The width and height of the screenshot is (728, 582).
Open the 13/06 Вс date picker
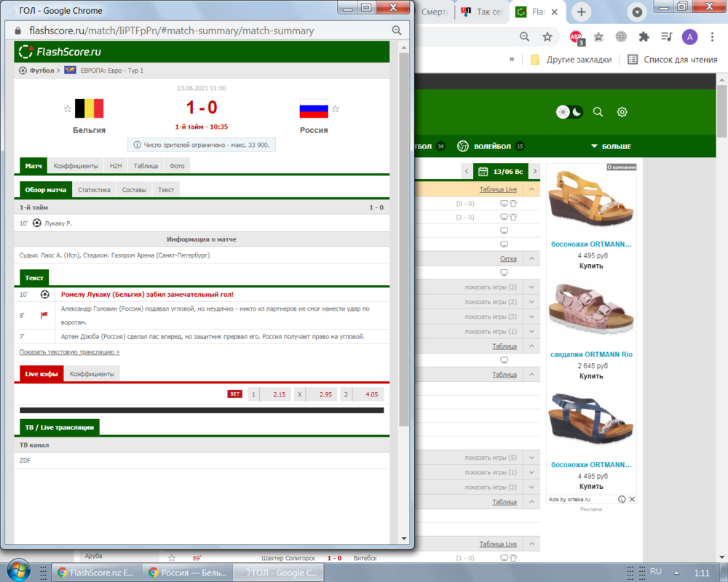pyautogui.click(x=501, y=171)
